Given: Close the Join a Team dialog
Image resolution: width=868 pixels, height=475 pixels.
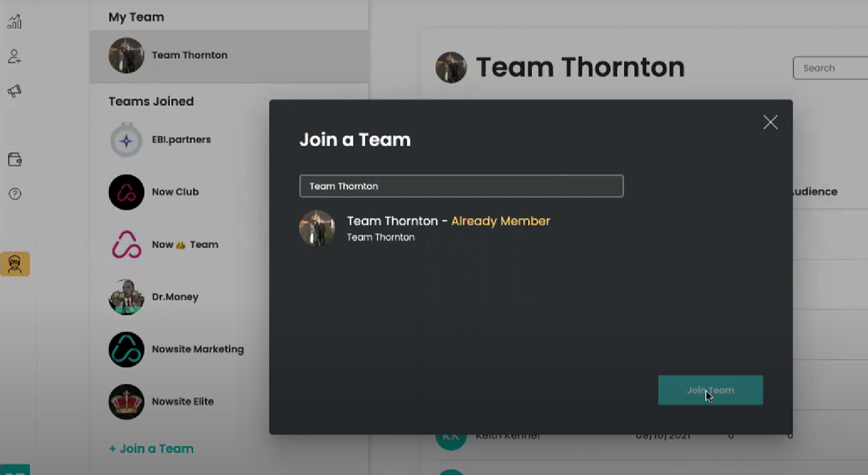Looking at the screenshot, I should pyautogui.click(x=770, y=122).
